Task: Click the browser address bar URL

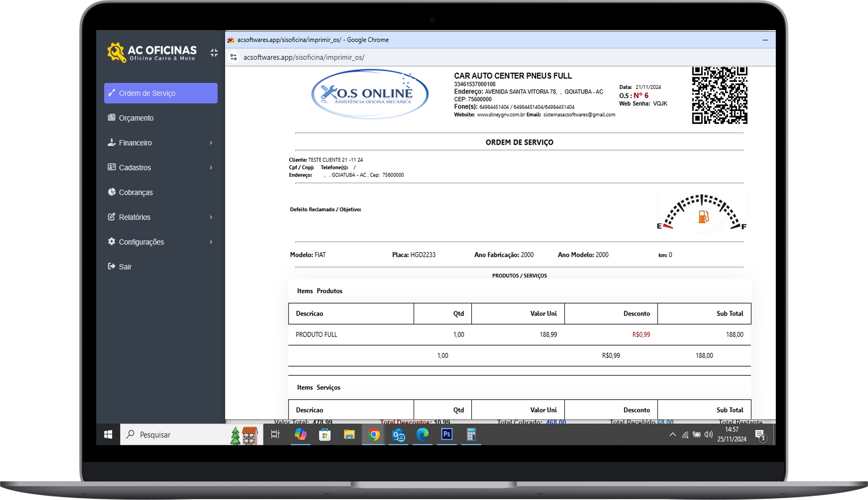Action: 304,57
